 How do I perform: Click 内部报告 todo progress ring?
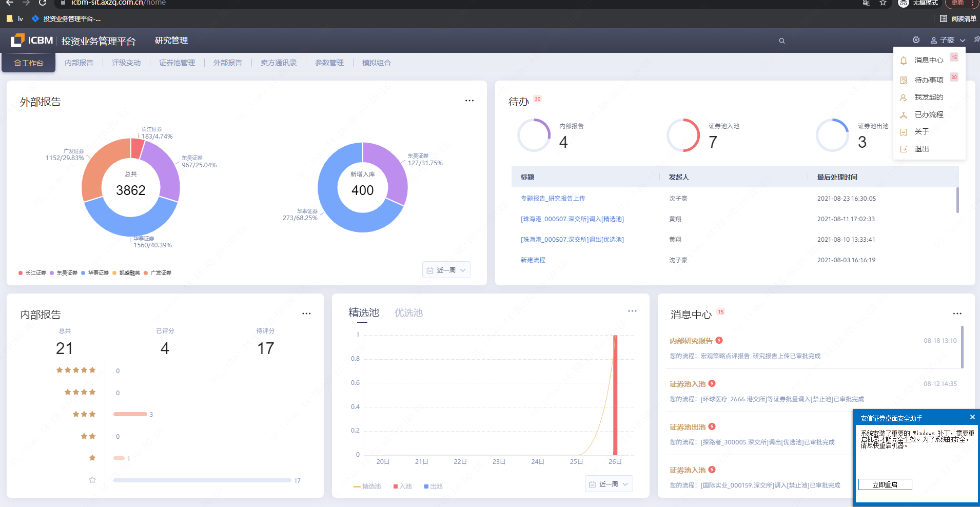(x=534, y=135)
